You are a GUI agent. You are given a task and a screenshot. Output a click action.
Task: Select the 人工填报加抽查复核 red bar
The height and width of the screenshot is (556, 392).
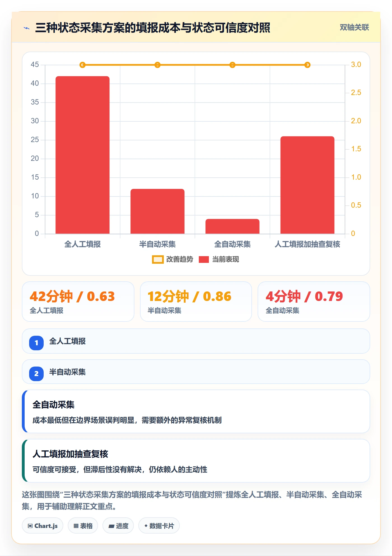click(x=307, y=185)
